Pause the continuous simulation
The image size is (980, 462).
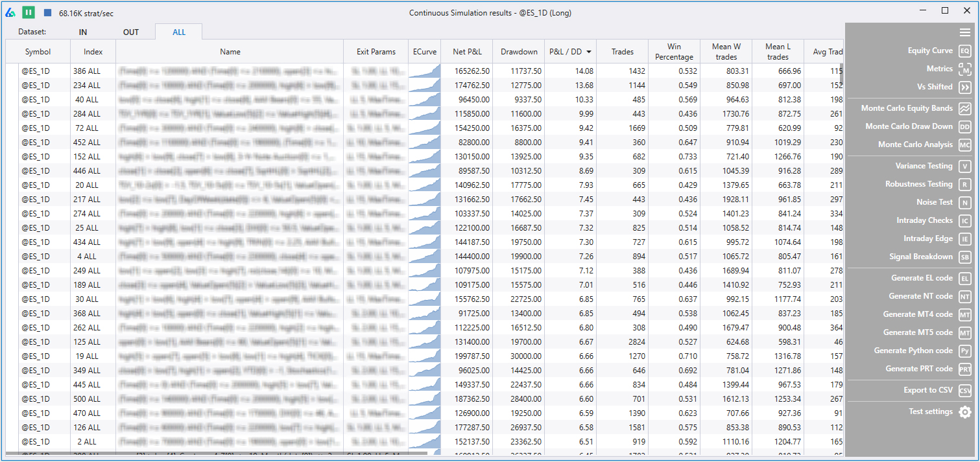coord(27,11)
